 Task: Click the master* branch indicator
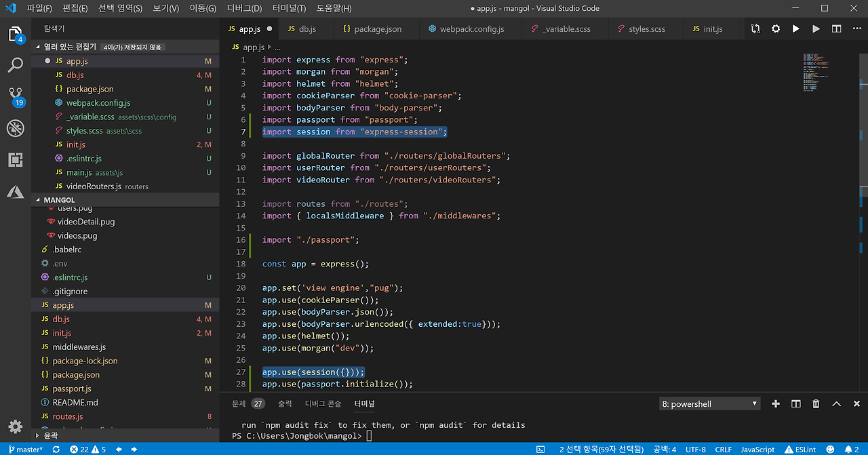pyautogui.click(x=25, y=449)
